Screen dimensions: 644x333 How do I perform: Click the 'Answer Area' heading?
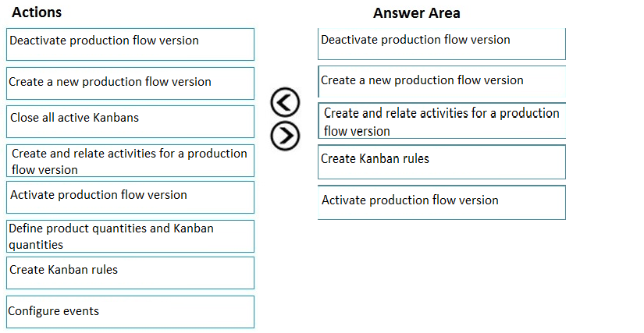coord(417,13)
